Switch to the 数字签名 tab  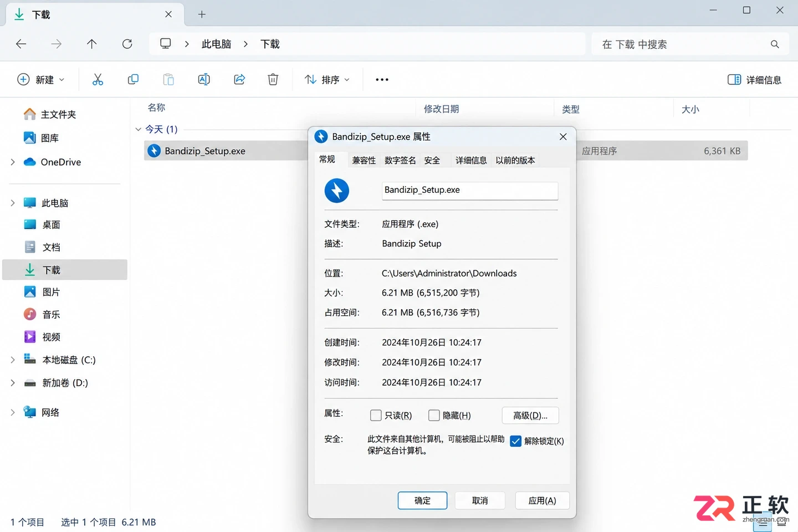[x=400, y=160]
